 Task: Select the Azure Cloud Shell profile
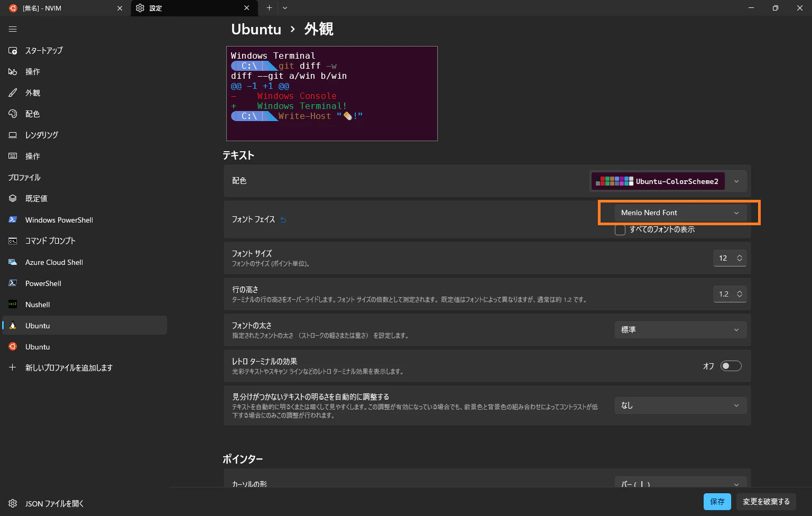pyautogui.click(x=85, y=262)
